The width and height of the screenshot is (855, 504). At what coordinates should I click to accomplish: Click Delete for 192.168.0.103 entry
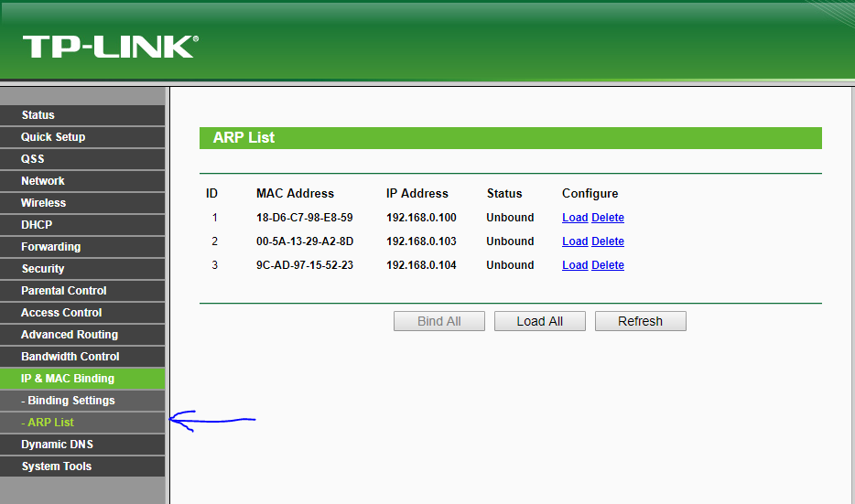tap(608, 241)
